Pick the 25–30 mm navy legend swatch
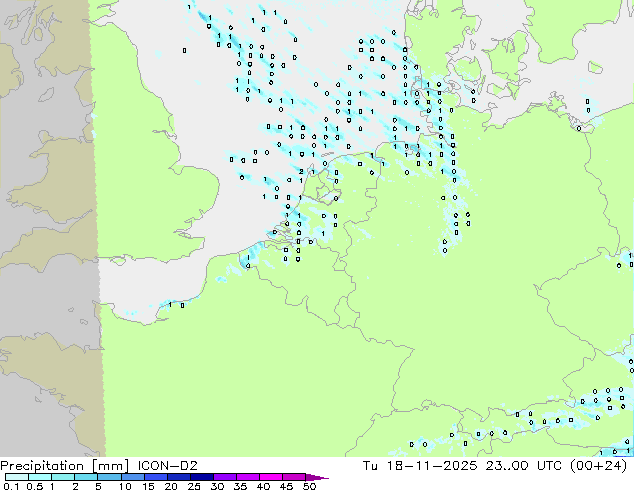This screenshot has width=634, height=490. tap(201, 477)
